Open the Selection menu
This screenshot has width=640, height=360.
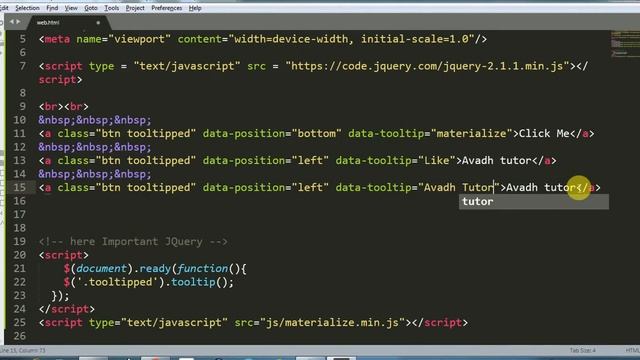point(27,8)
